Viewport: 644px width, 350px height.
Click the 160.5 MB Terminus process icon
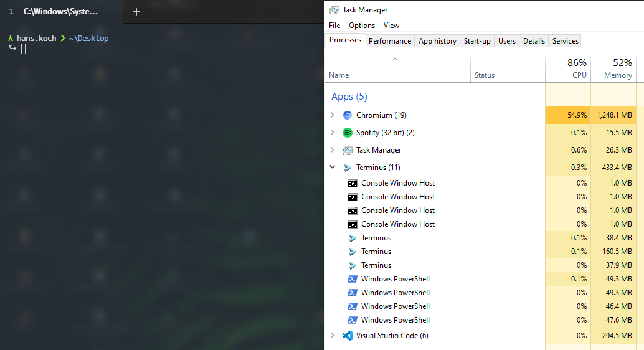point(353,252)
